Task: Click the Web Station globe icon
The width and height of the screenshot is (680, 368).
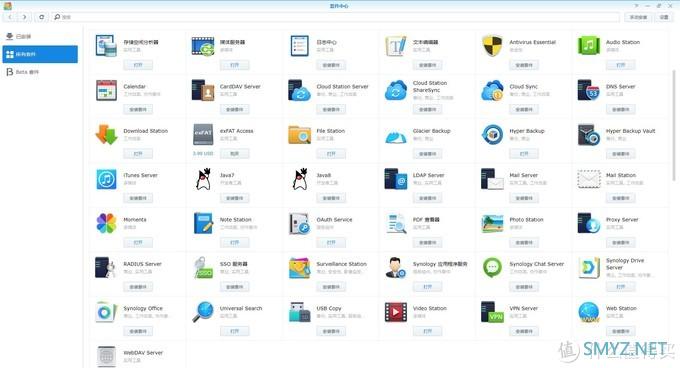Action: (588, 312)
